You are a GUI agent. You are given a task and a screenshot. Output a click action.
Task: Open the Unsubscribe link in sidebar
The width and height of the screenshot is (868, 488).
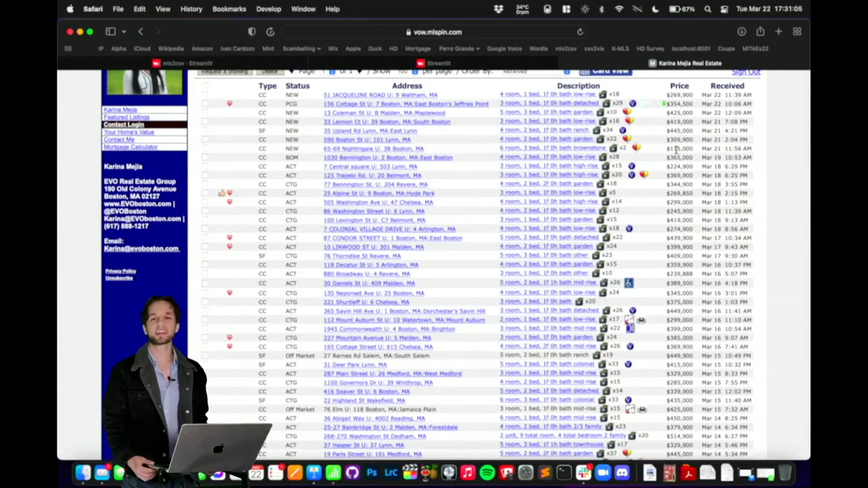pos(119,278)
